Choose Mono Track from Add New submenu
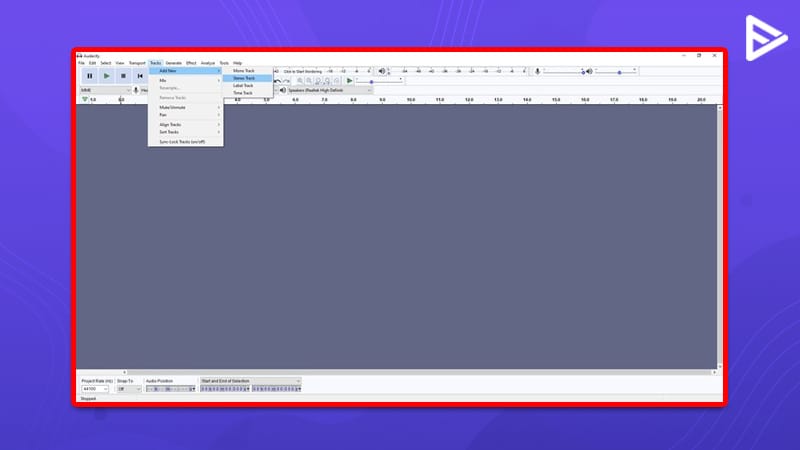The height and width of the screenshot is (450, 800). (x=247, y=70)
